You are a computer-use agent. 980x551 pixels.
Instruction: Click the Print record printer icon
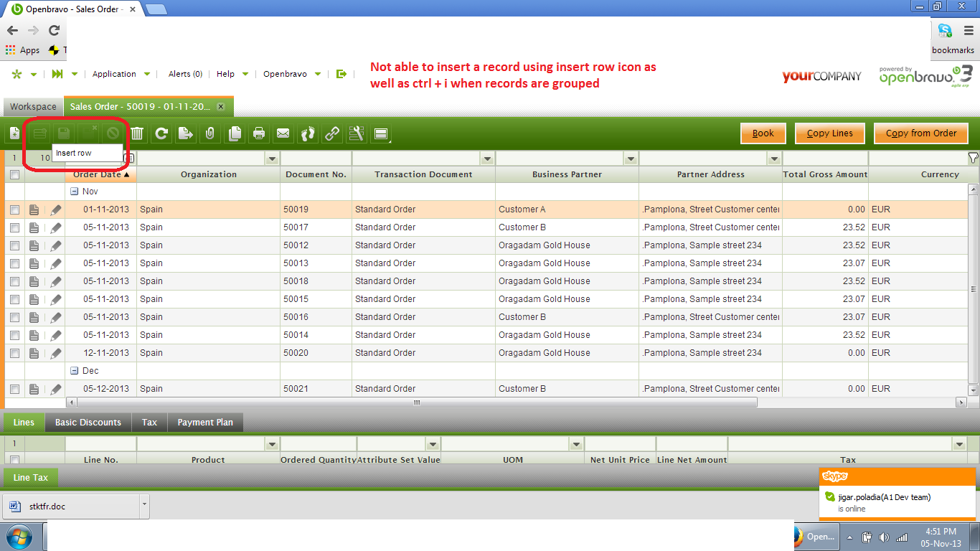tap(259, 133)
